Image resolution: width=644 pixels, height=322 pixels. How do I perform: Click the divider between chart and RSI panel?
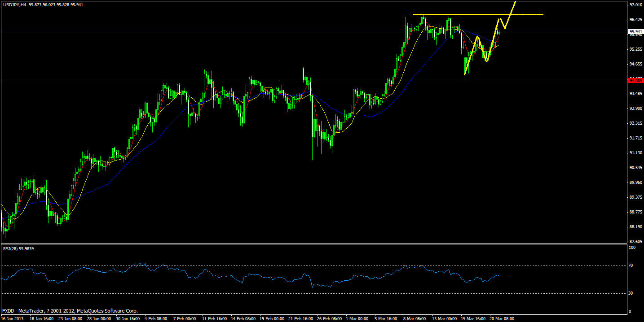[314, 245]
